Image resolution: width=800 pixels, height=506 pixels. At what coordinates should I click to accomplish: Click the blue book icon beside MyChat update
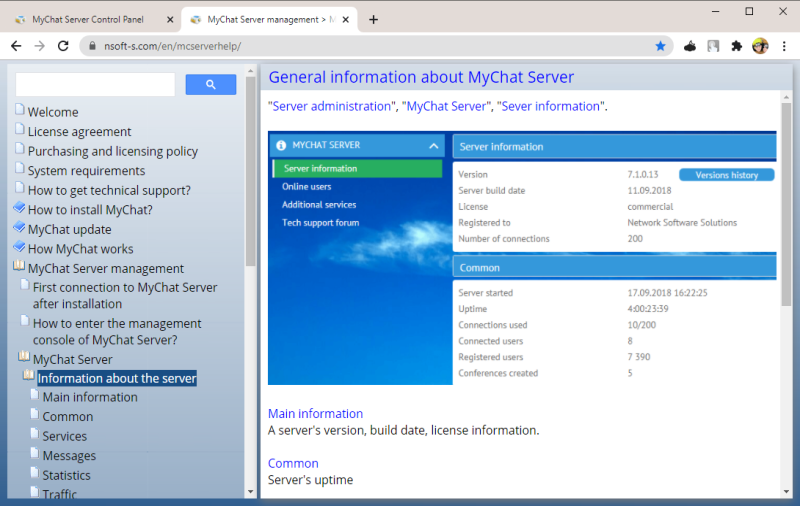click(19, 226)
